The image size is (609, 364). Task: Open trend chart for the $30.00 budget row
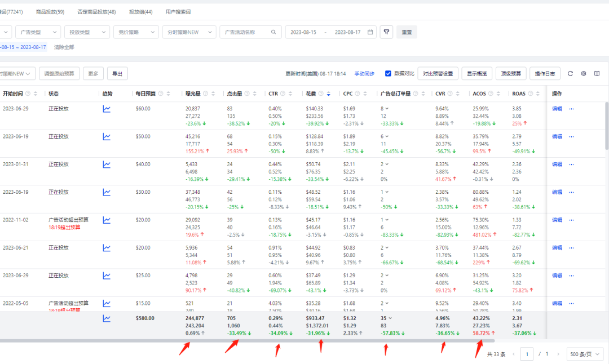tap(107, 193)
